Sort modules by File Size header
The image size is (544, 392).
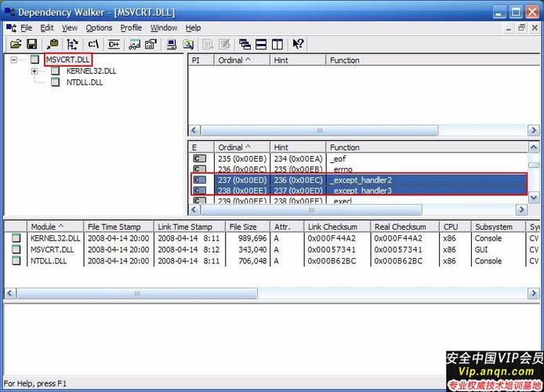point(248,227)
